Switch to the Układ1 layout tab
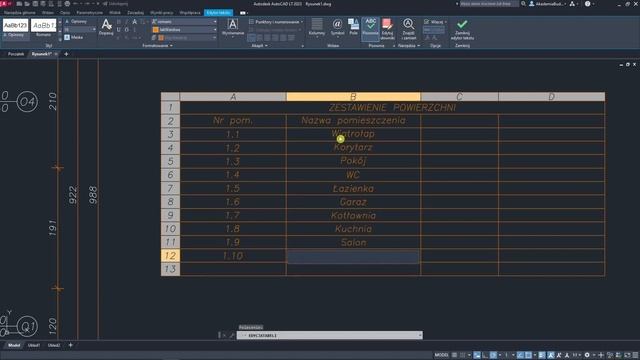The width and height of the screenshot is (640, 360). 33,345
